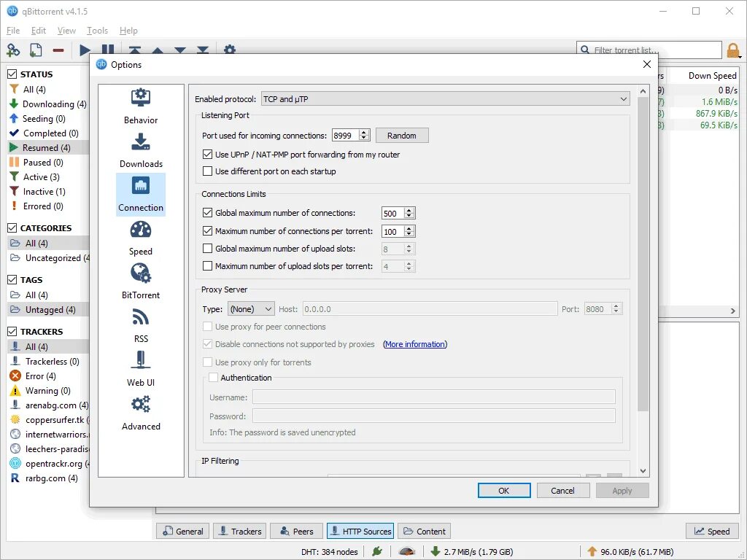The width and height of the screenshot is (747, 560).
Task: Open the Advanced options section
Action: click(x=141, y=413)
